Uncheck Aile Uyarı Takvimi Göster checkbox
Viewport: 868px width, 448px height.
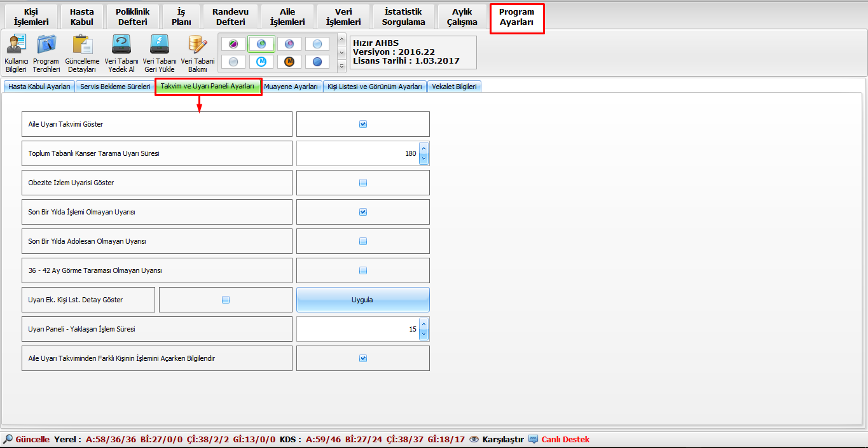pyautogui.click(x=363, y=124)
